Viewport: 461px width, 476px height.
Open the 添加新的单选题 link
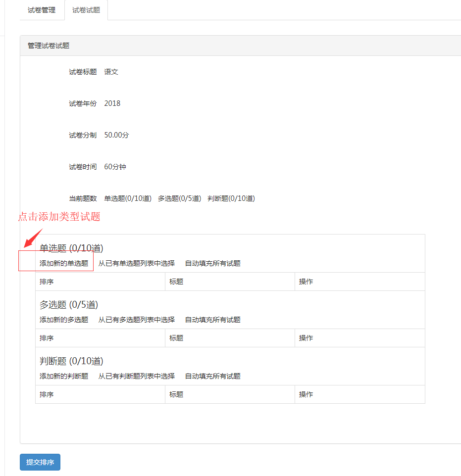click(x=64, y=263)
